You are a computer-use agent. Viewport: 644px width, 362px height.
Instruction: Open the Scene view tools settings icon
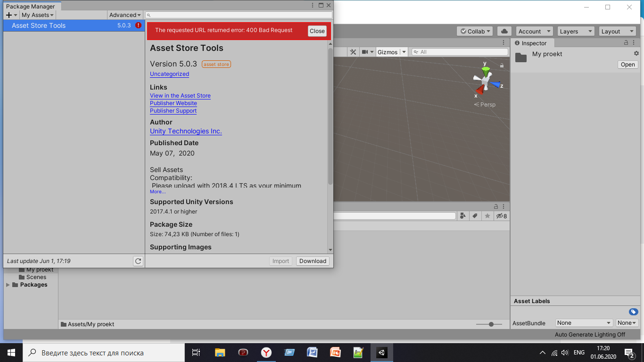click(x=353, y=52)
